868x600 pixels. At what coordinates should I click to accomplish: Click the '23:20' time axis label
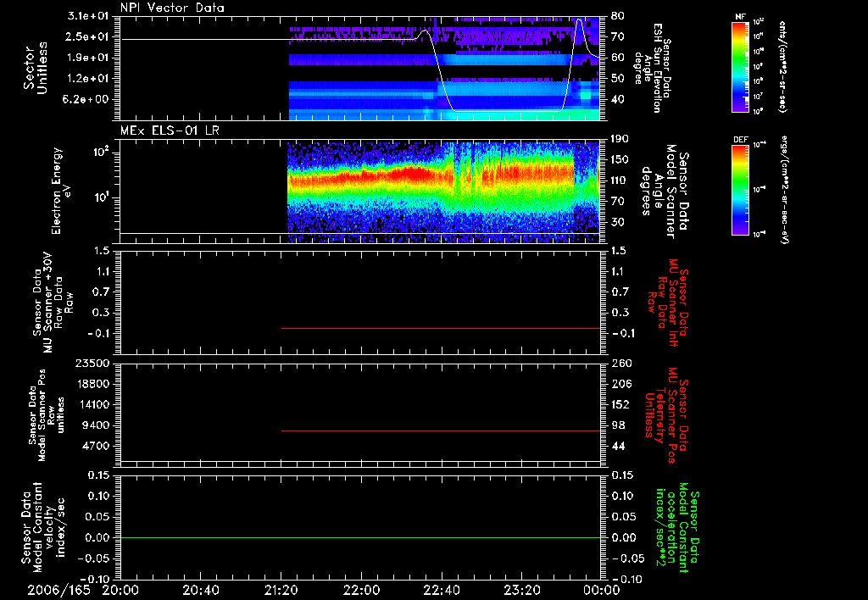(521, 590)
